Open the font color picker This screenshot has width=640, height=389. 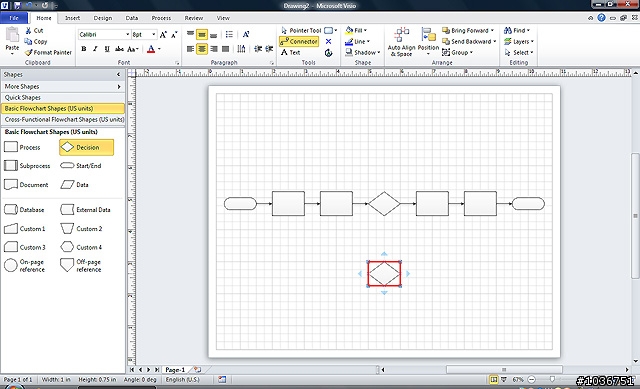(159, 49)
